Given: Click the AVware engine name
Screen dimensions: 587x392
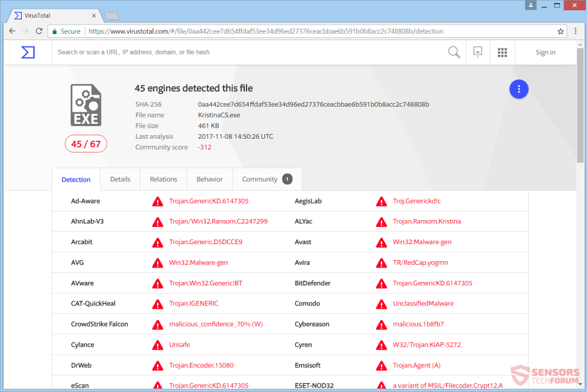Looking at the screenshot, I should click(83, 283).
